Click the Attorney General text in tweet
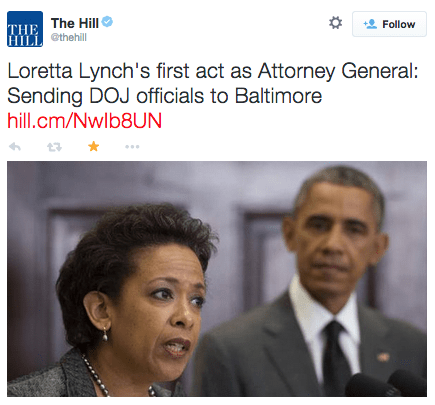The width and height of the screenshot is (435, 405). point(338,71)
